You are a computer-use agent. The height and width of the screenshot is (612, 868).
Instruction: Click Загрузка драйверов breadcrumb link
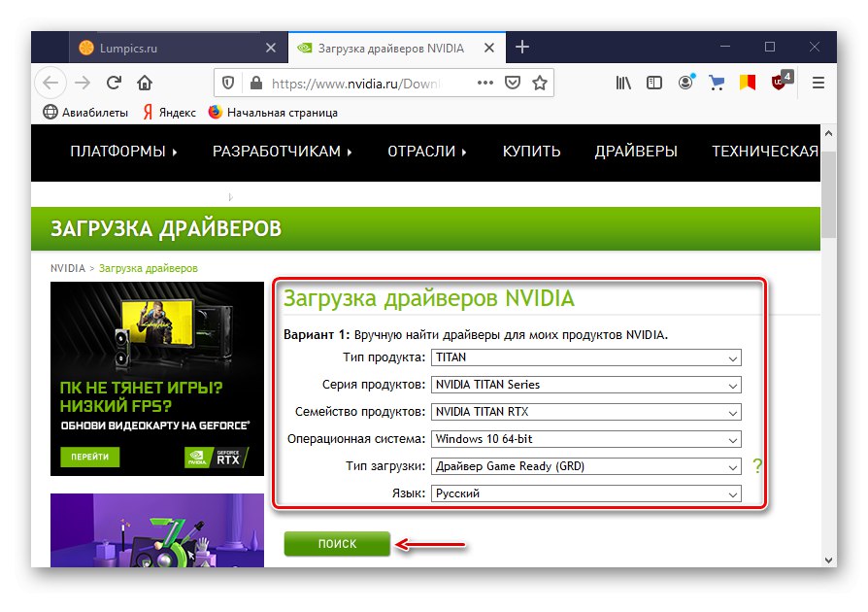click(148, 268)
